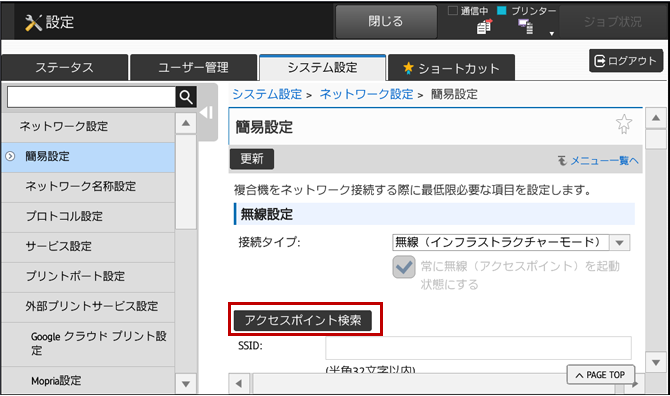Click the ログアウト button

(x=626, y=61)
